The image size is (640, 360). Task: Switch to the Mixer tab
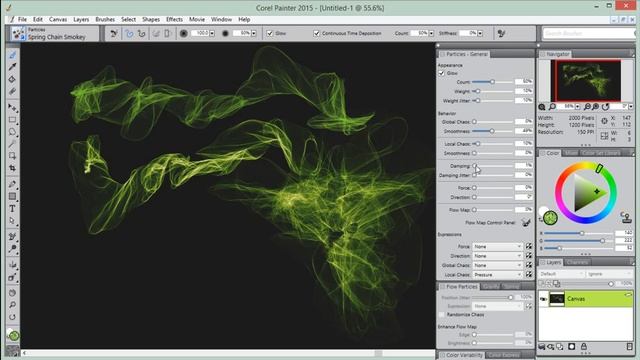tap(571, 153)
